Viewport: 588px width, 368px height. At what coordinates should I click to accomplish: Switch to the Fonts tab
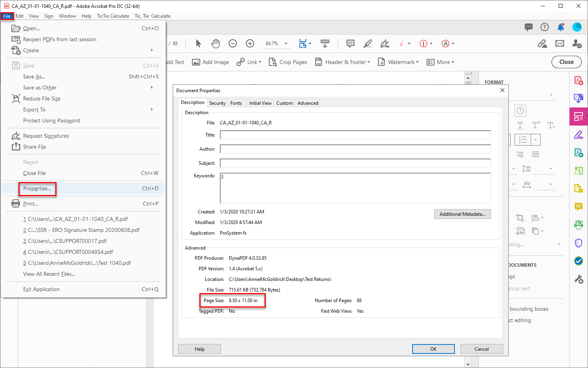coord(236,103)
